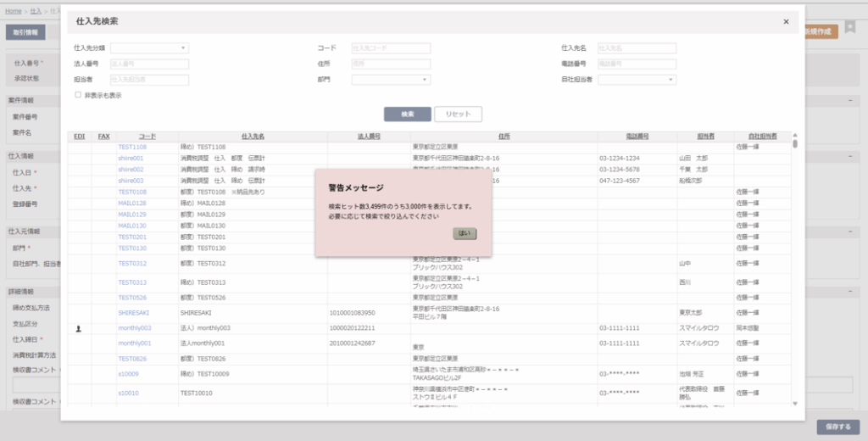
Task: Open the 仕入先分類 dropdown
Action: (x=149, y=48)
